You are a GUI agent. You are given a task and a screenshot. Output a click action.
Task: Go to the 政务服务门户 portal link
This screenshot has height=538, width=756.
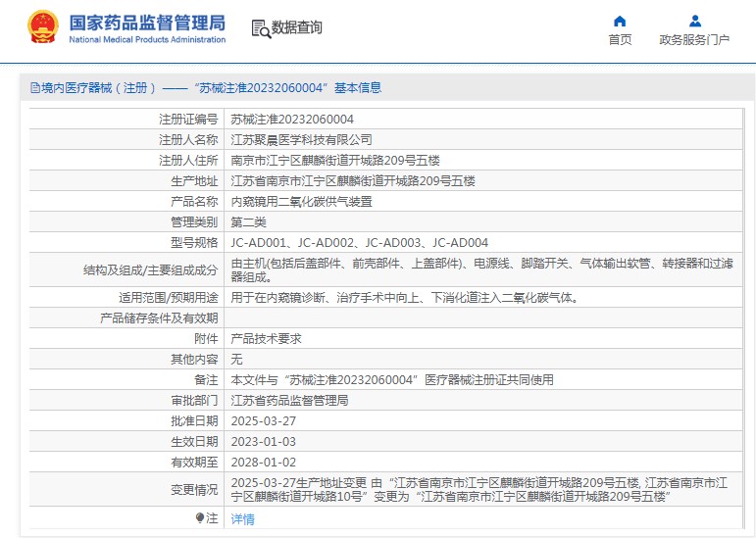coord(694,40)
